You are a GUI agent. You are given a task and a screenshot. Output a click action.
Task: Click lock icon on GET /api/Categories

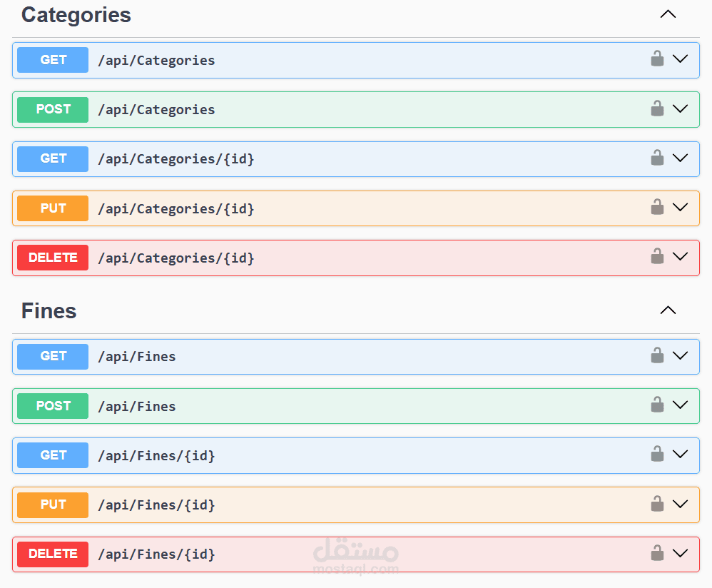click(x=657, y=59)
